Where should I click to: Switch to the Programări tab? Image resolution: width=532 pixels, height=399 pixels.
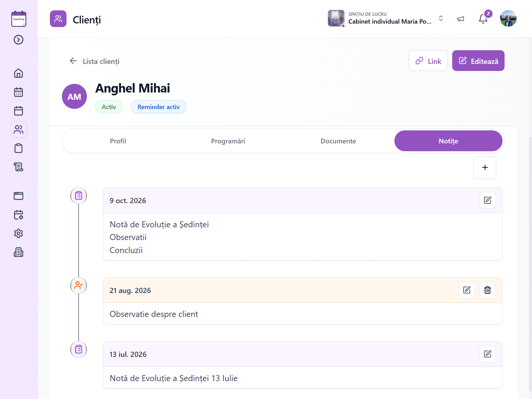pos(228,141)
